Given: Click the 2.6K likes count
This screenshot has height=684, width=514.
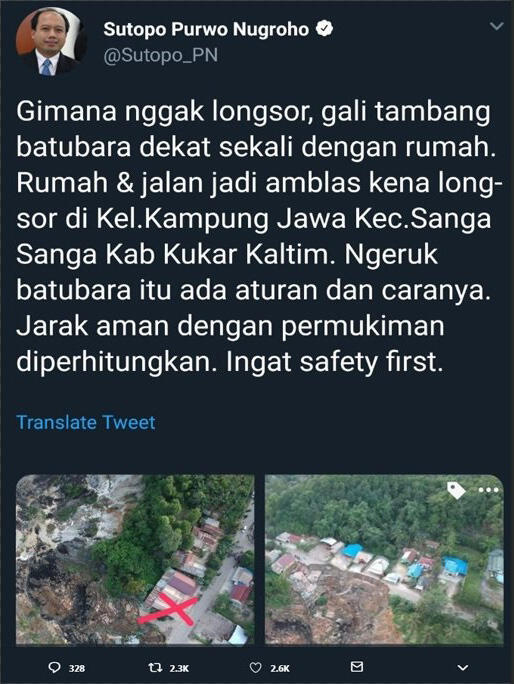Looking at the screenshot, I should click(280, 668).
